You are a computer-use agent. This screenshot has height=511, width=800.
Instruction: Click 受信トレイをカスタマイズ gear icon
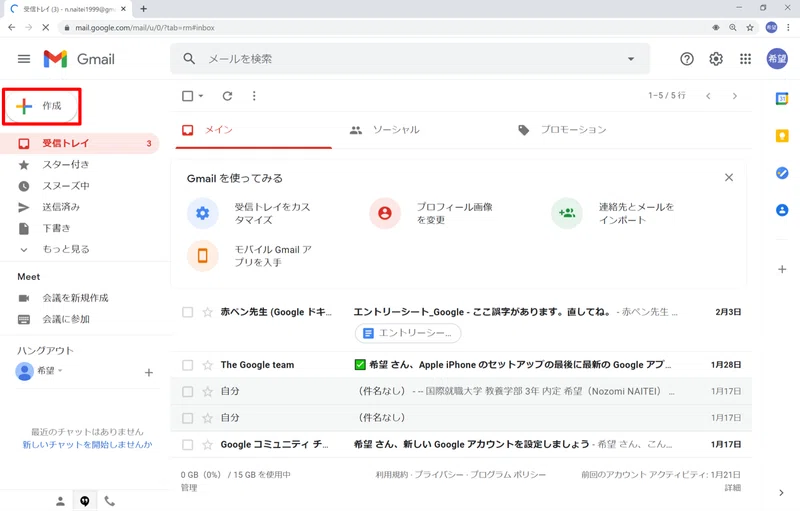(203, 213)
